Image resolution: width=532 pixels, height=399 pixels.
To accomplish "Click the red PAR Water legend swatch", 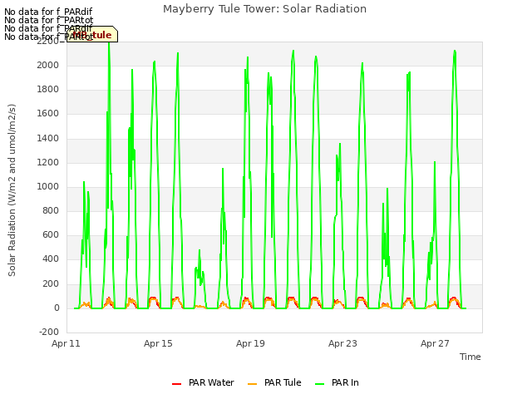I will 176,384.
